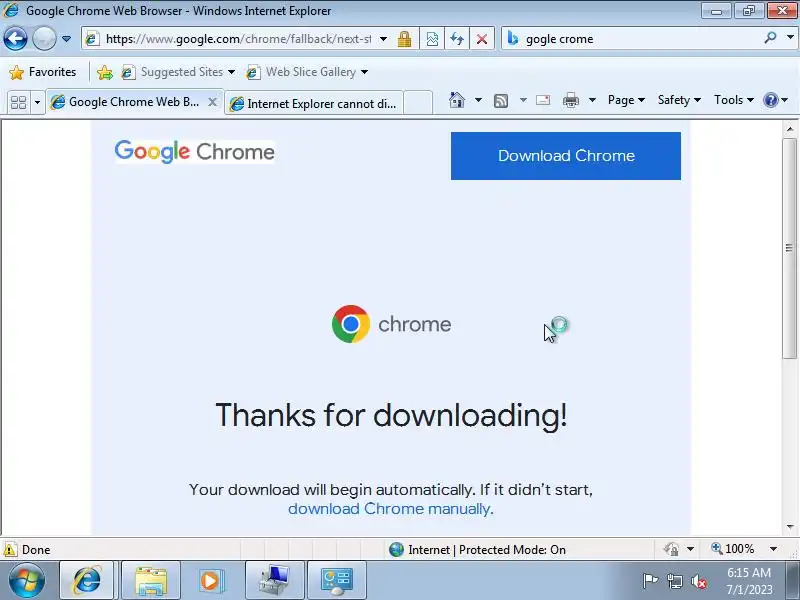Go back with the Back arrow button
Screen dimensions: 800x600
15,39
